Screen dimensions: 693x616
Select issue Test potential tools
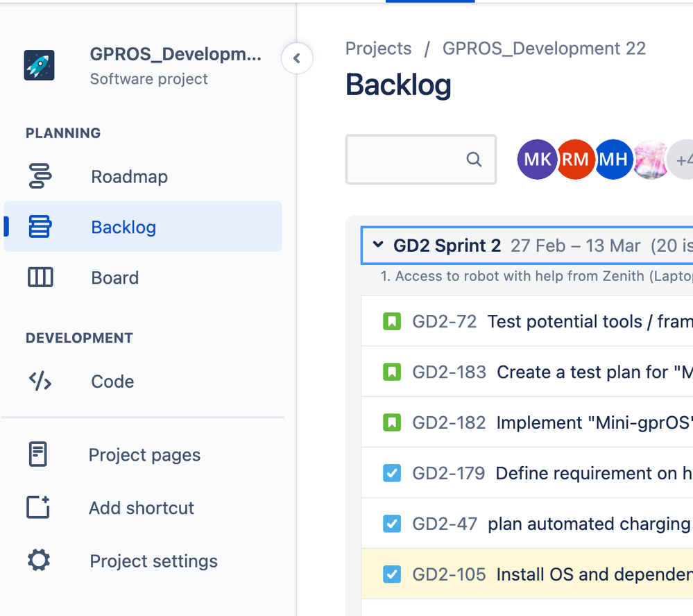coord(590,322)
